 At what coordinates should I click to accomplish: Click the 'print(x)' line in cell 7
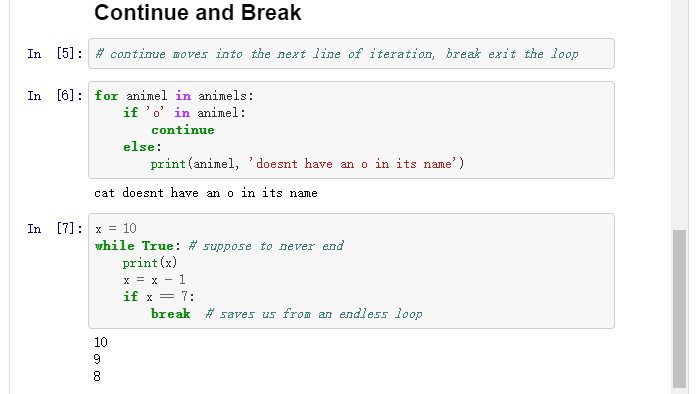coord(150,263)
